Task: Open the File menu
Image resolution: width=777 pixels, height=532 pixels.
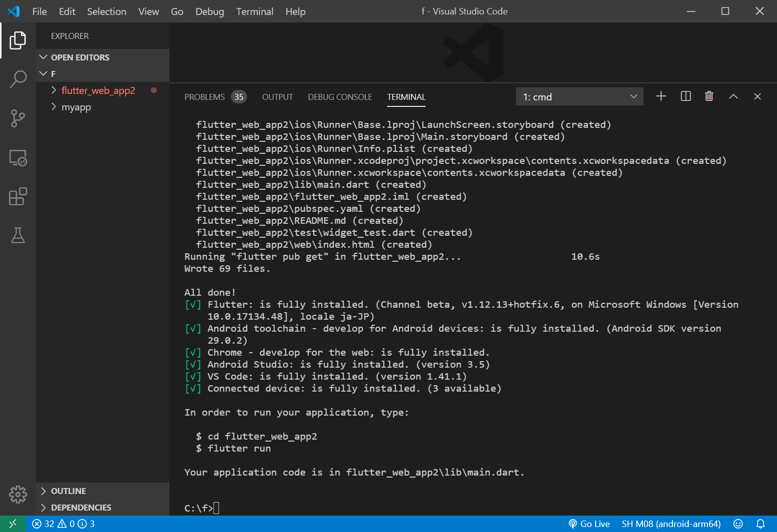Action: point(39,11)
